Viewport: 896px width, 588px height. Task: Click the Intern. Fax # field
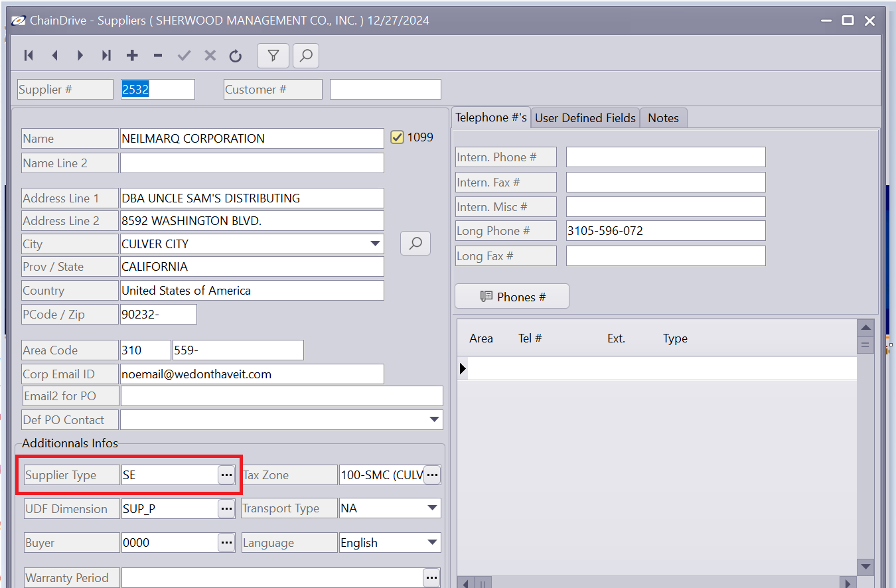[666, 183]
